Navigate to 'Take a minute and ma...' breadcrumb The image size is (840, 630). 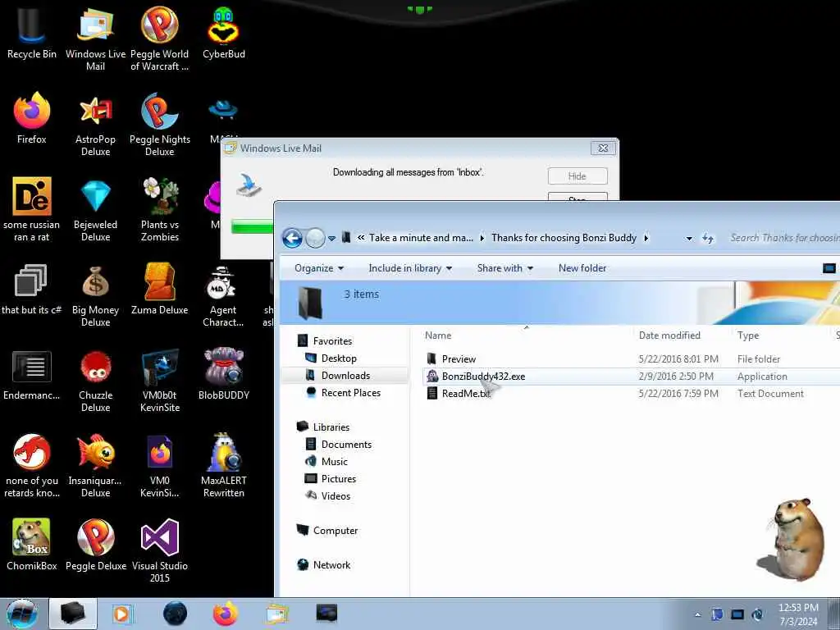pos(421,238)
